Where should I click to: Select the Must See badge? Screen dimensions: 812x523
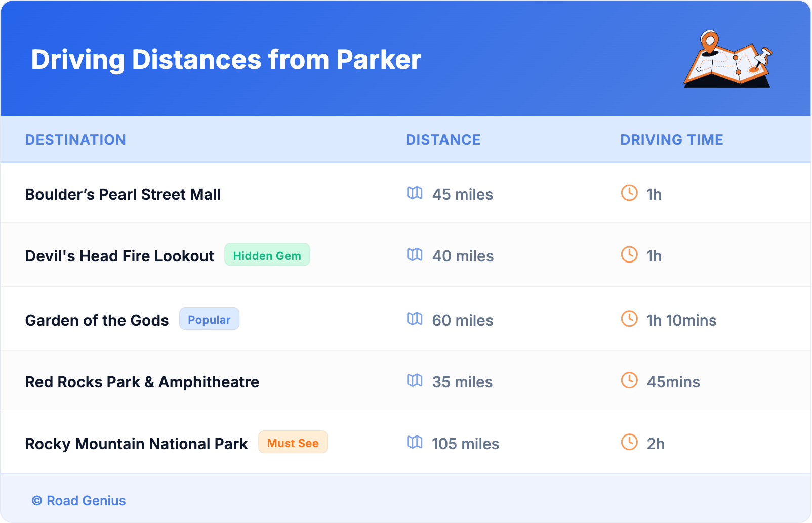pos(293,443)
